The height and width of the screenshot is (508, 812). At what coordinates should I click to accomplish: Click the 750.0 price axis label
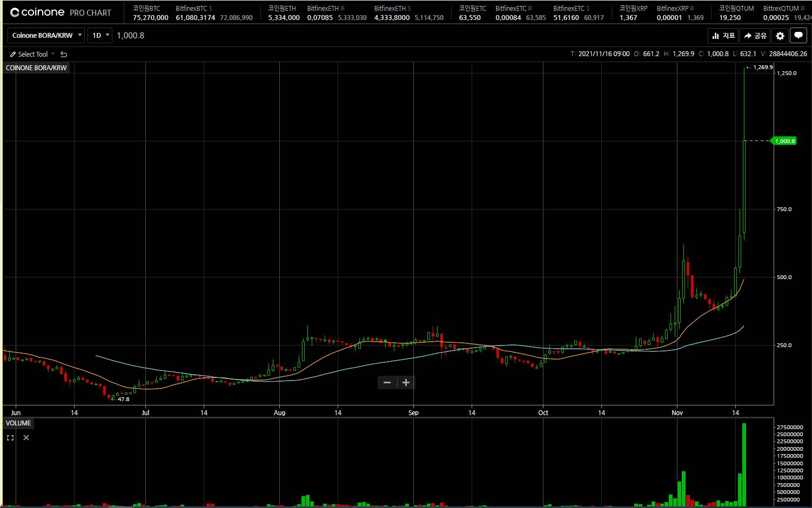click(784, 209)
